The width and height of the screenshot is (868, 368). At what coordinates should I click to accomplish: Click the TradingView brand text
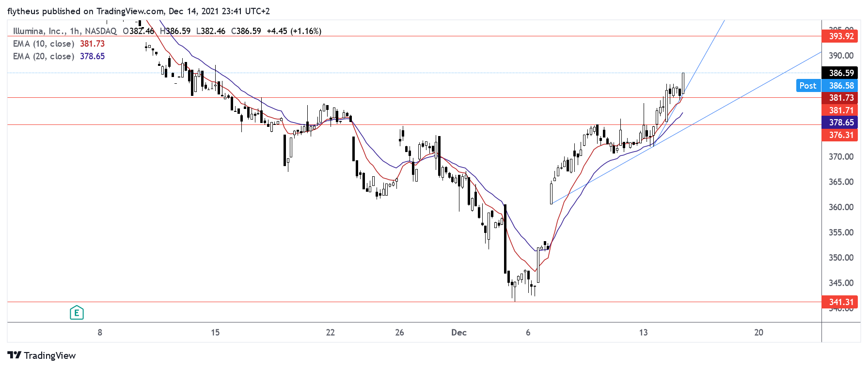click(x=50, y=355)
